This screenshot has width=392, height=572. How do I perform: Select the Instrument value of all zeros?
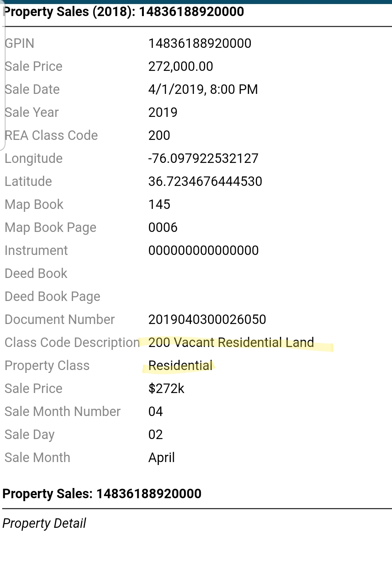pyautogui.click(x=203, y=251)
